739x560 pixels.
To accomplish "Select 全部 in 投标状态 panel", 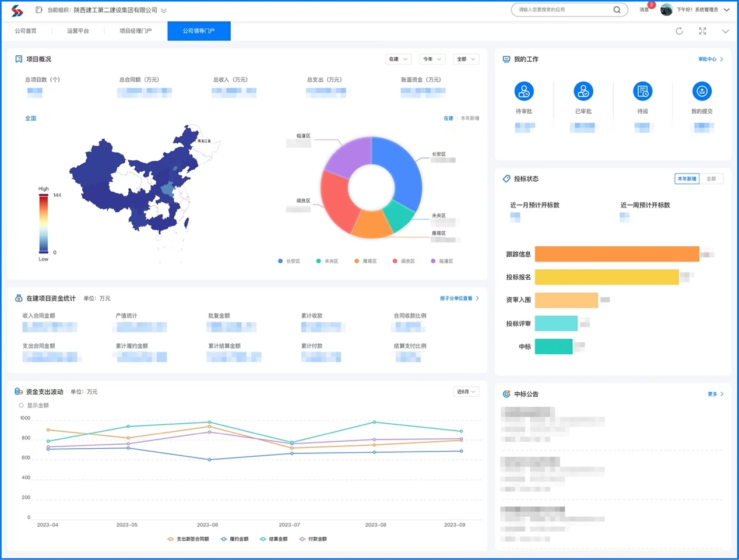I will (711, 179).
